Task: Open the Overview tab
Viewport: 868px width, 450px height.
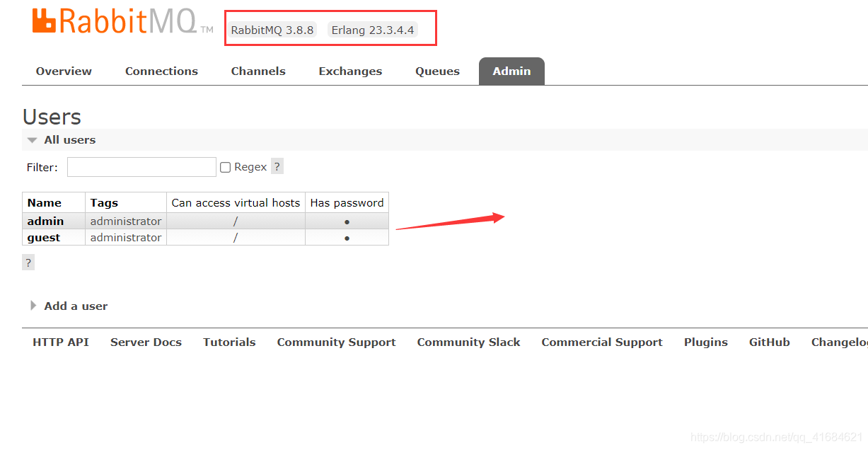Action: pos(64,71)
